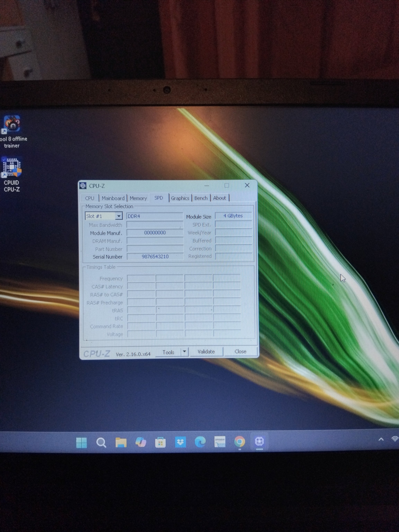Open the Bench tab
This screenshot has height=532, width=399.
tap(201, 198)
